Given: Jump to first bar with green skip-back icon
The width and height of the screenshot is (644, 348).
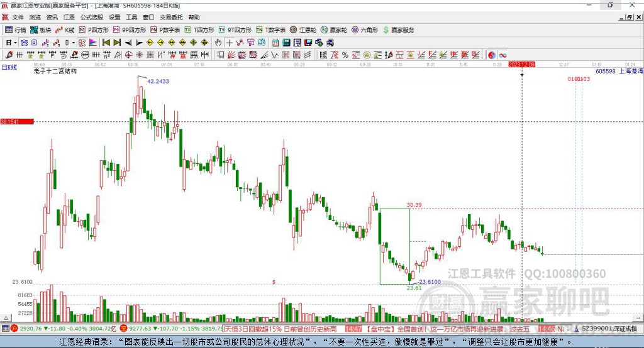Looking at the screenshot, I should [106, 43].
